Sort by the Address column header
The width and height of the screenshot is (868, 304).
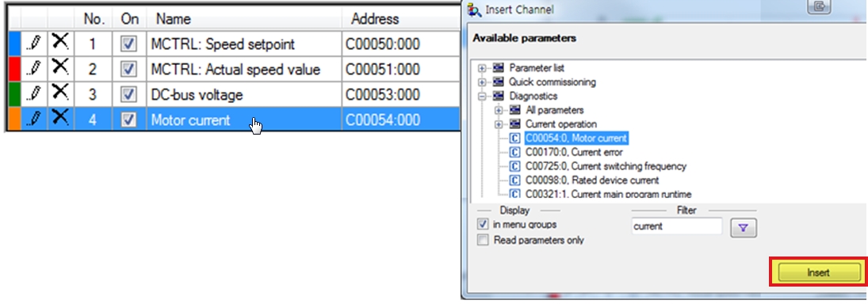pyautogui.click(x=401, y=19)
